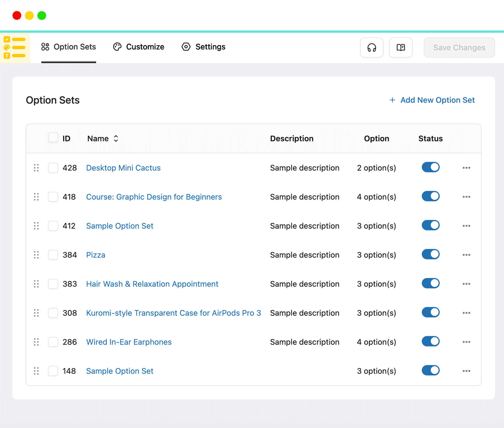Image resolution: width=504 pixels, height=428 pixels.
Task: Click drag handle of row 383
Action: pos(36,284)
